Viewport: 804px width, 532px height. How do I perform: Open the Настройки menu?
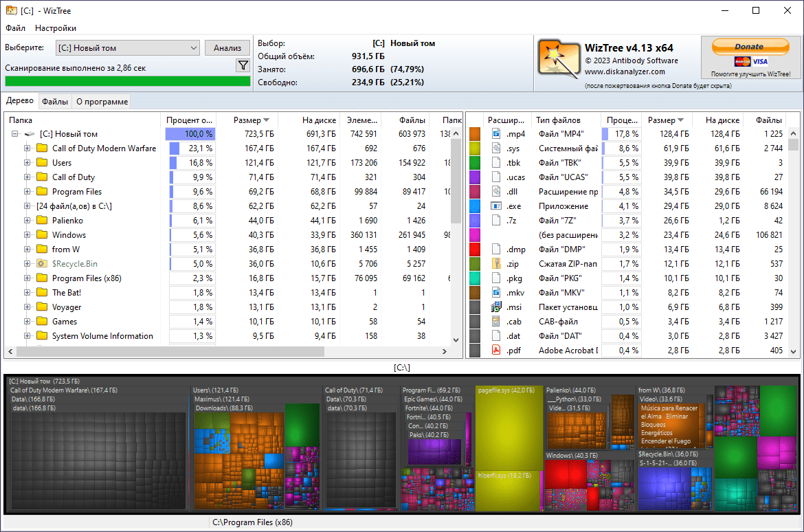point(56,28)
